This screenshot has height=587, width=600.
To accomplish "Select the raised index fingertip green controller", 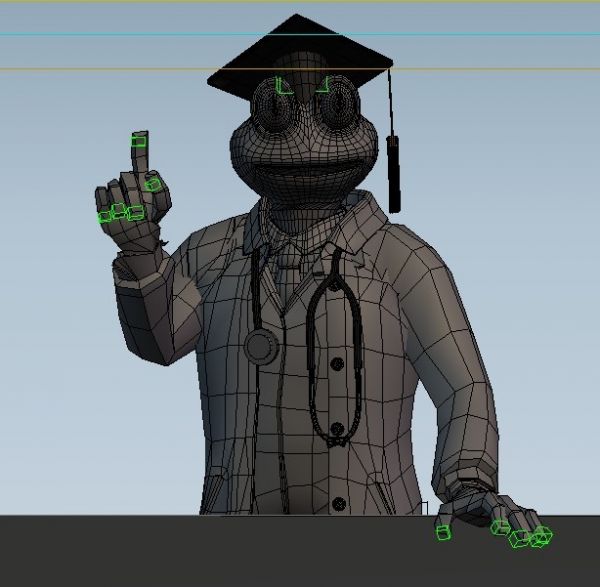I will (140, 141).
